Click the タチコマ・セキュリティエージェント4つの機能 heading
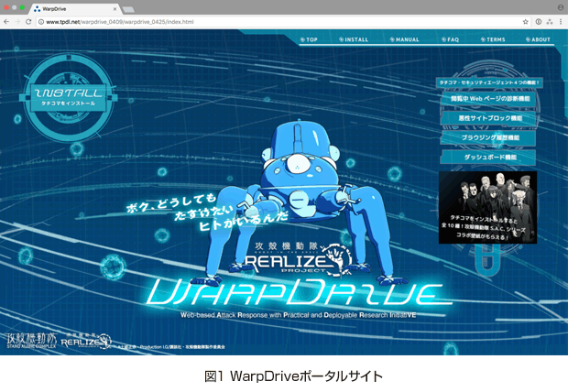Viewport: 568px width, 392px height. click(x=489, y=82)
